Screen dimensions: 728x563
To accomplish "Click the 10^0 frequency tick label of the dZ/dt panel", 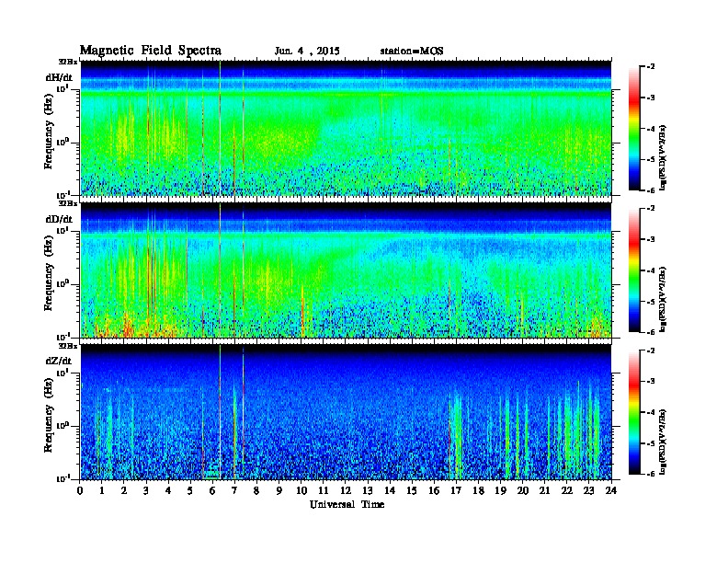I will click(63, 425).
